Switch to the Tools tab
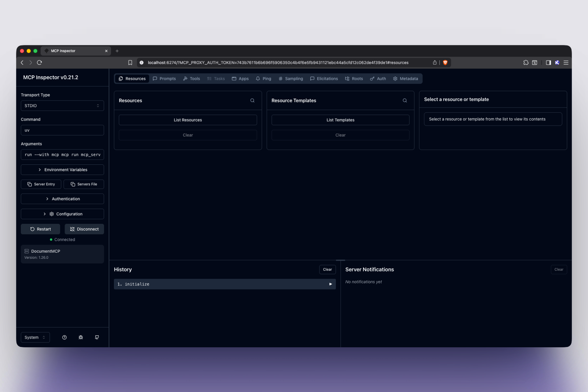Screen dimensions: 588x392 191,79
